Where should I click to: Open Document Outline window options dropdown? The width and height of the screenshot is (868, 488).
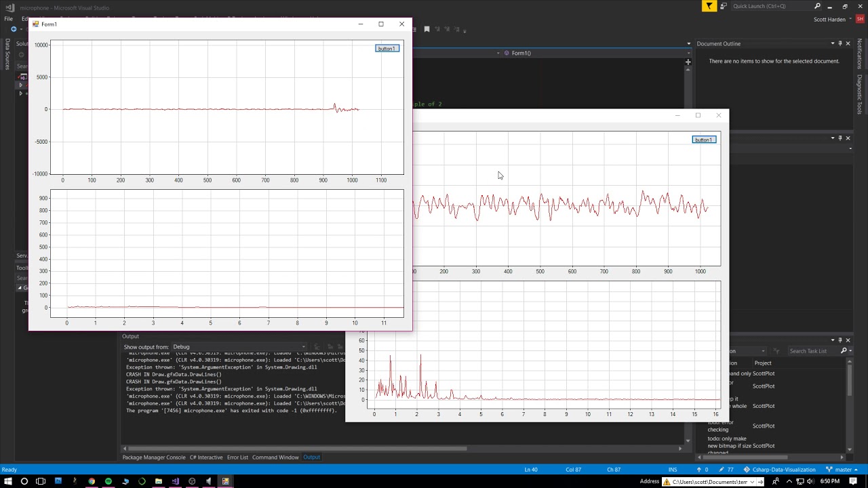click(832, 43)
